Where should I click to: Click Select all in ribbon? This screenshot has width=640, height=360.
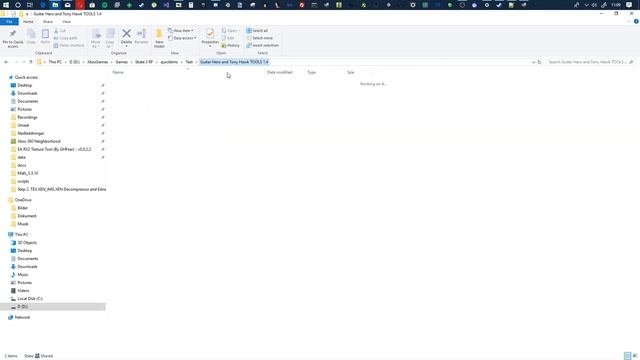[257, 31]
